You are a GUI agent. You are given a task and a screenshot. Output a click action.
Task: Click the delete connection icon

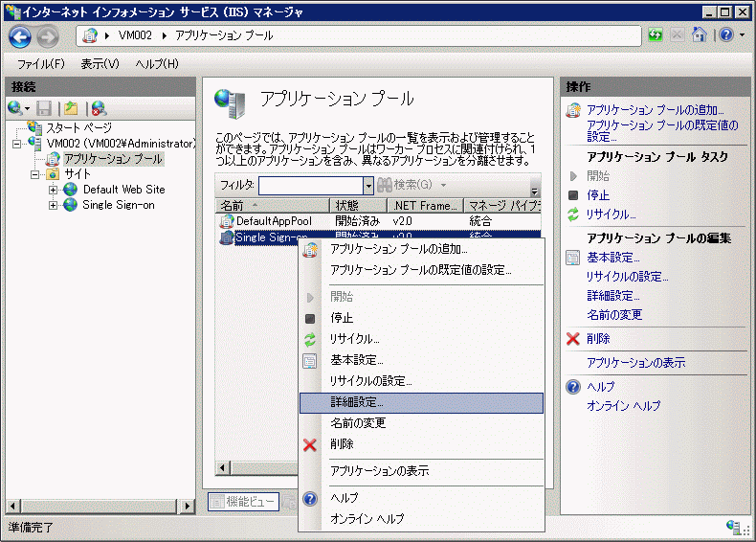99,108
